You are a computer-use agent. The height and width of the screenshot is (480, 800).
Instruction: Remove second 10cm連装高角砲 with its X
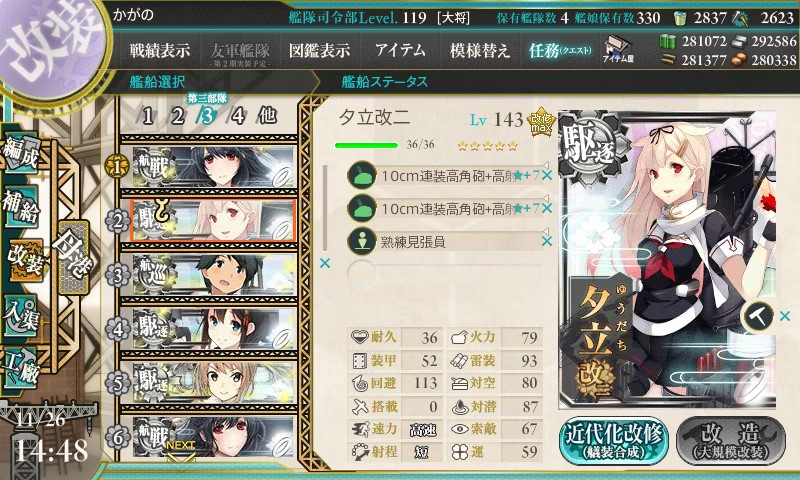(x=546, y=208)
